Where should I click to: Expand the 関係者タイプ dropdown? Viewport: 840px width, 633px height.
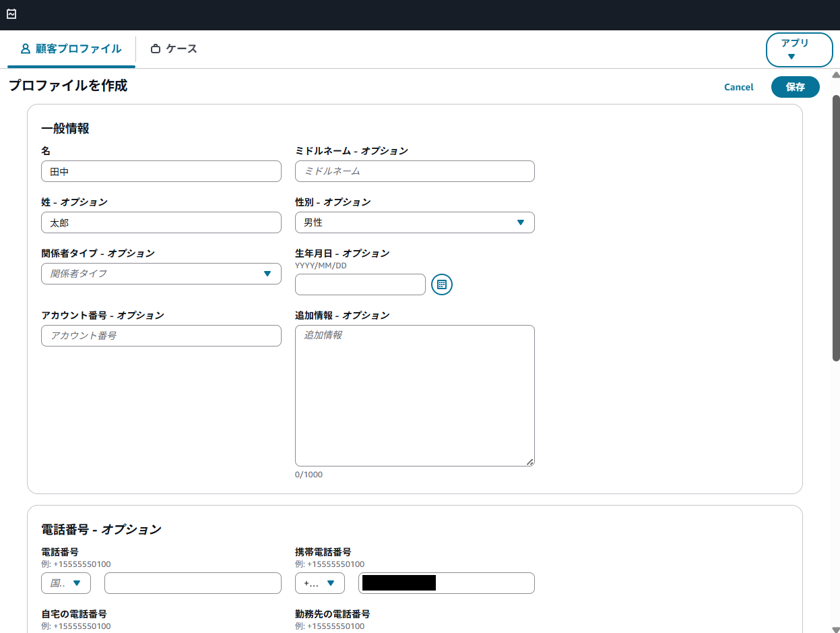(x=161, y=274)
